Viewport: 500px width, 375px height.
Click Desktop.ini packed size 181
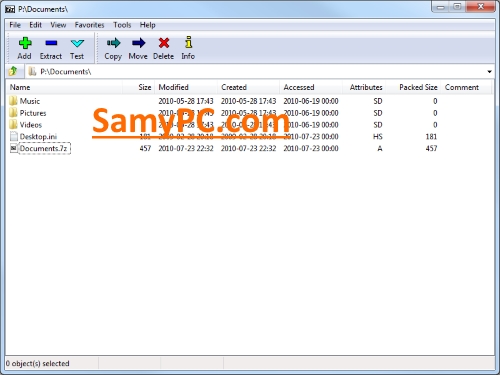(x=431, y=137)
